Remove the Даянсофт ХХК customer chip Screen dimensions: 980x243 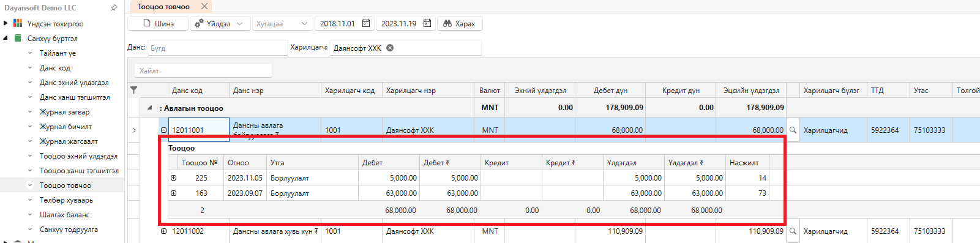[x=390, y=48]
